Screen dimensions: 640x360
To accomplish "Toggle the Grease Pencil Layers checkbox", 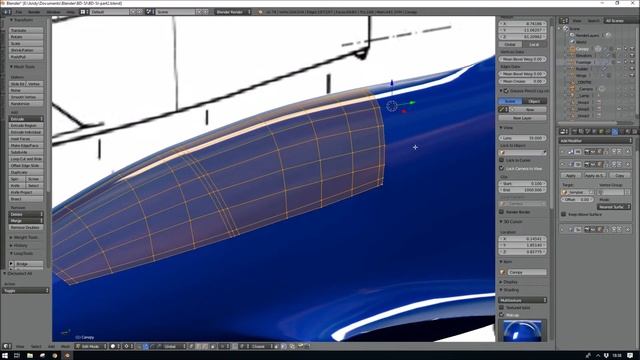I will pyautogui.click(x=506, y=91).
